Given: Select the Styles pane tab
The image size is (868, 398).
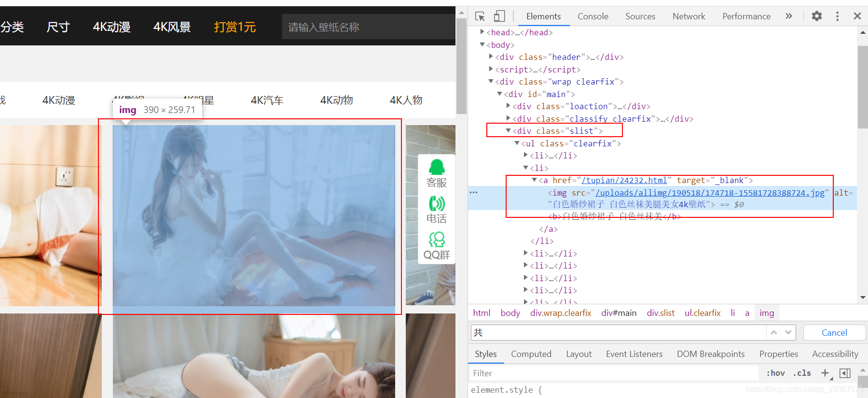Looking at the screenshot, I should pos(486,354).
